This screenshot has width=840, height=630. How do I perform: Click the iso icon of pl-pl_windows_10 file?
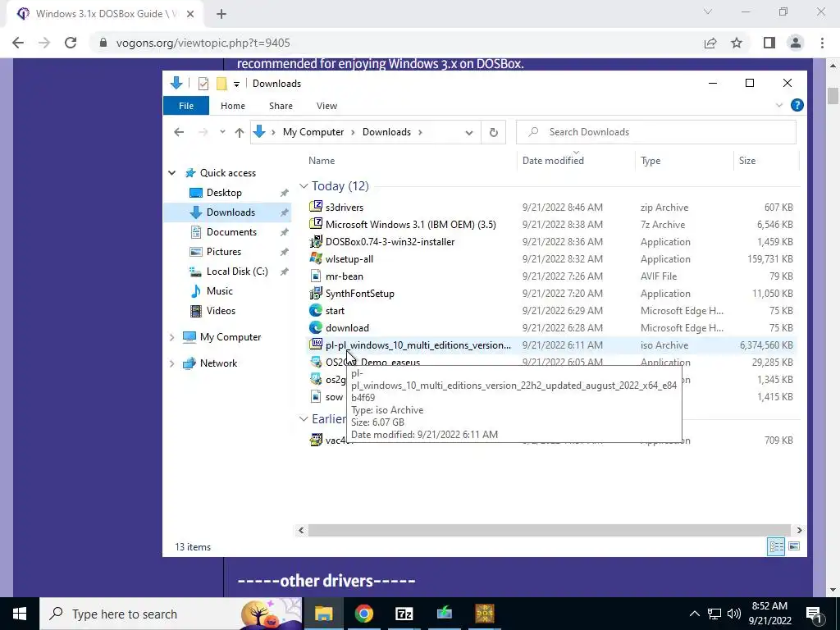tap(316, 345)
